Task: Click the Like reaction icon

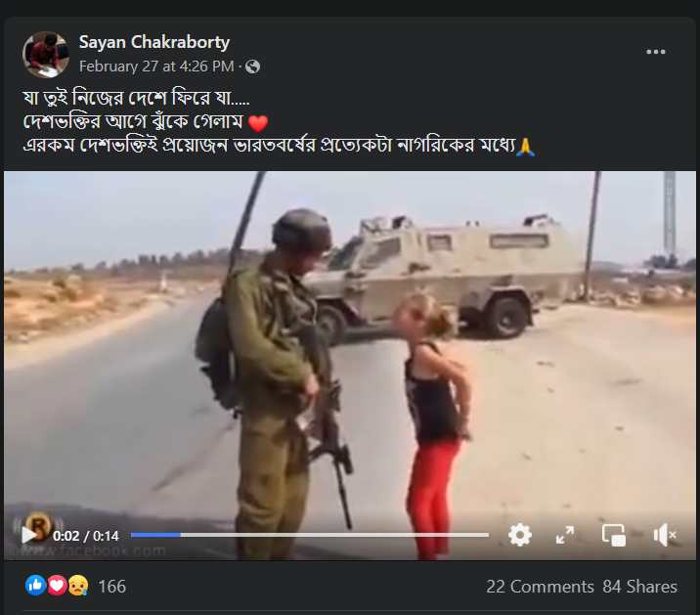Action: 36,585
